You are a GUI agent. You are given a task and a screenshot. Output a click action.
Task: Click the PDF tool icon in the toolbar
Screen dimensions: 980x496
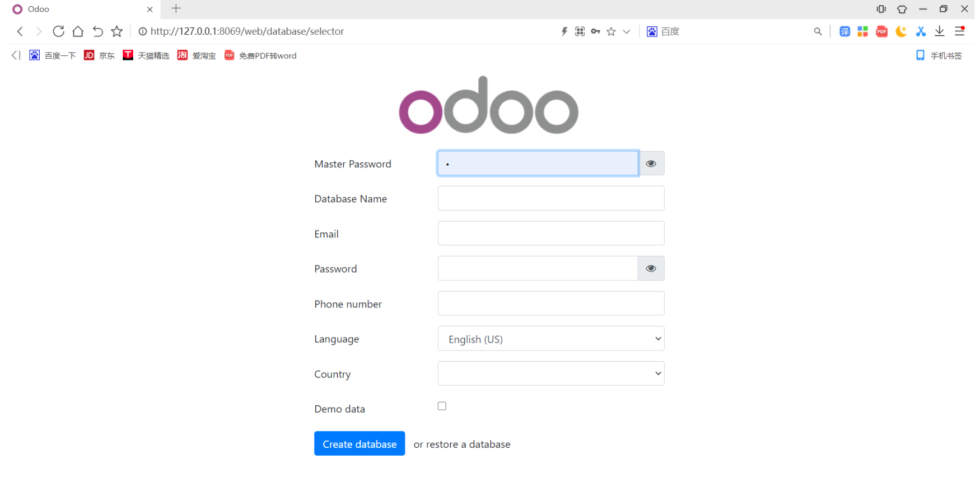click(x=881, y=31)
